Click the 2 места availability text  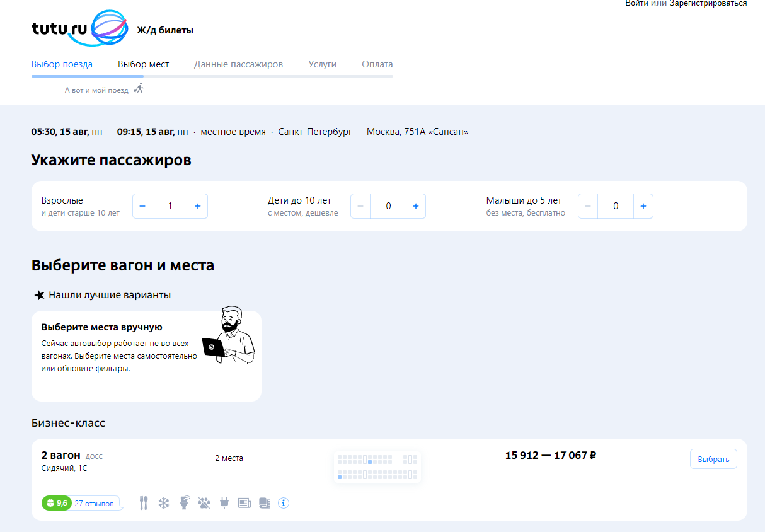pyautogui.click(x=229, y=458)
